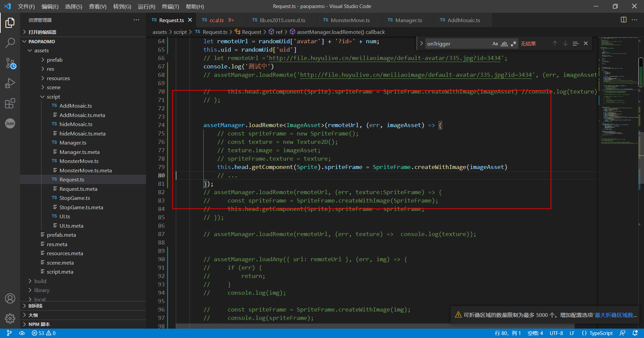Collapse the script folder
The image size is (644, 338).
(x=53, y=97)
